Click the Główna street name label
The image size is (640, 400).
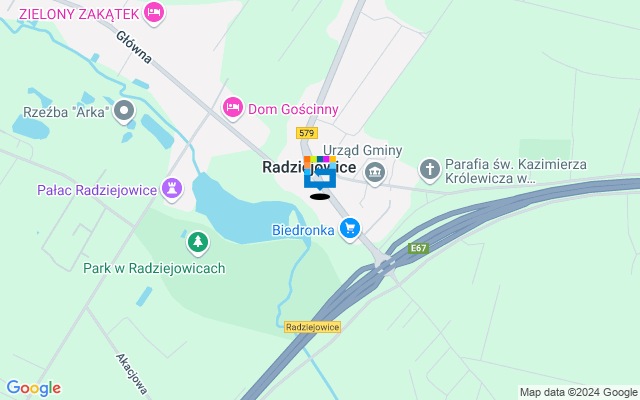pos(134,47)
